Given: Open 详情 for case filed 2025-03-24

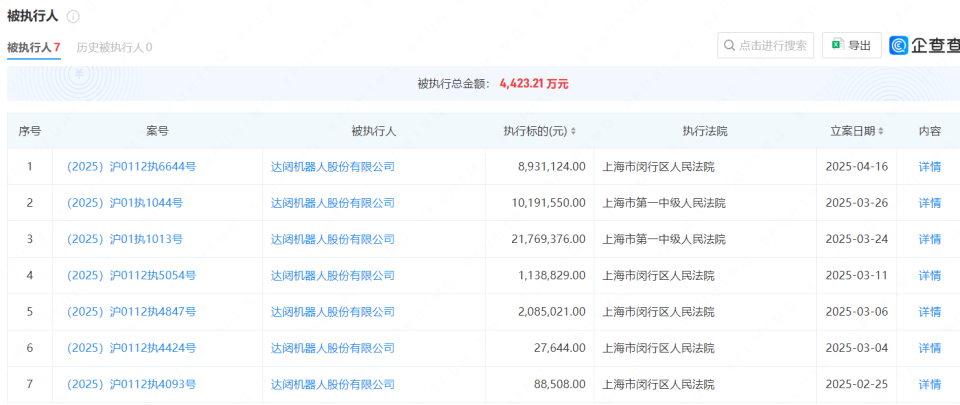Looking at the screenshot, I should [929, 239].
